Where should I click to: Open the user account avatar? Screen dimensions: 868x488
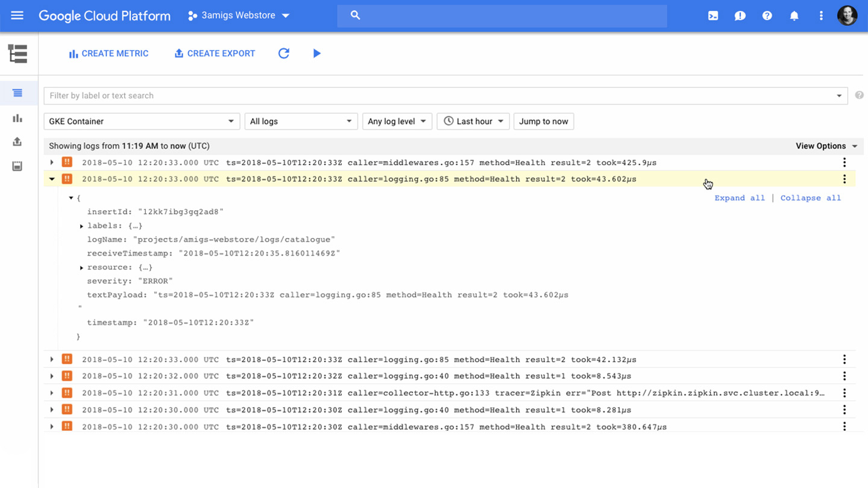[848, 16]
